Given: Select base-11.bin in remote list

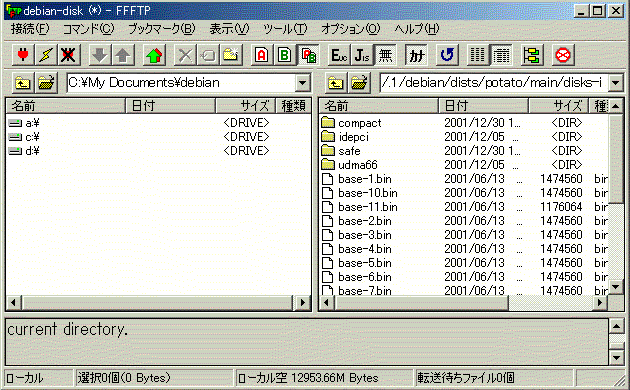Looking at the screenshot, I should (x=368, y=207).
